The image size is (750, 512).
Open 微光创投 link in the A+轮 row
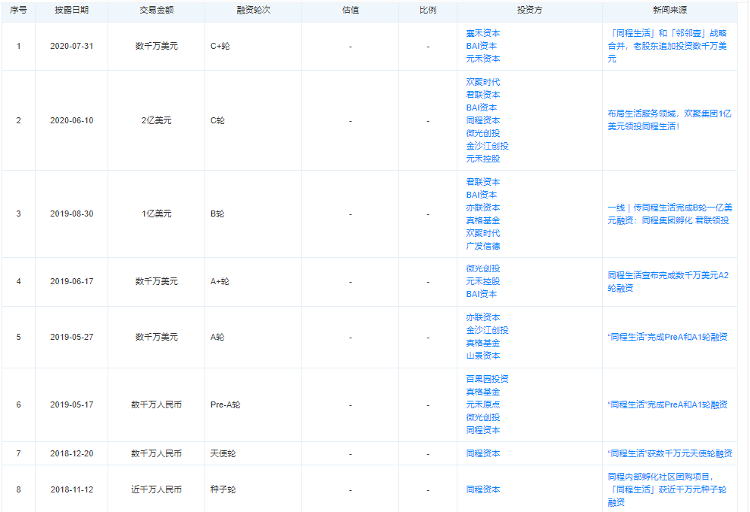click(x=483, y=268)
